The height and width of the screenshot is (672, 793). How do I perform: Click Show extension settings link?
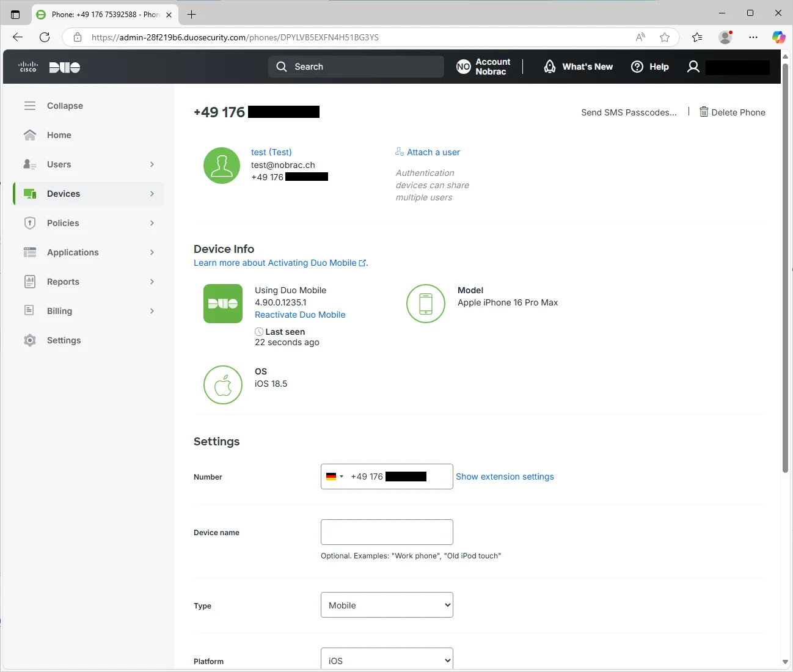505,477
